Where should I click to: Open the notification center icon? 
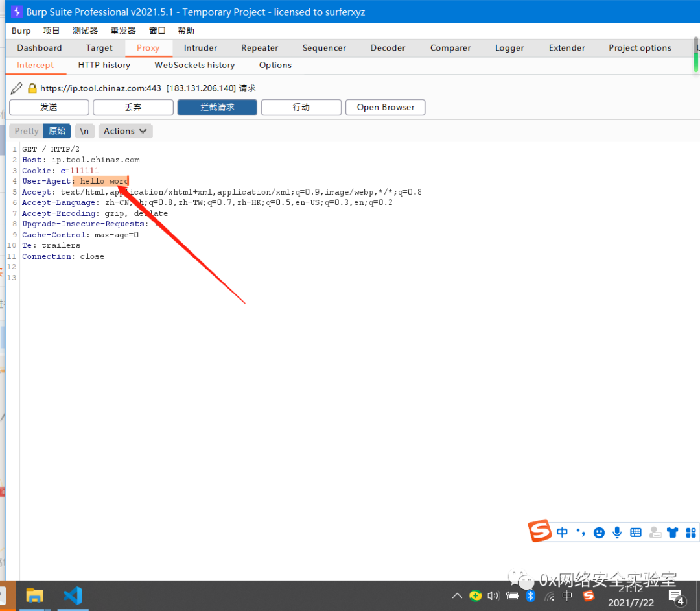[676, 597]
